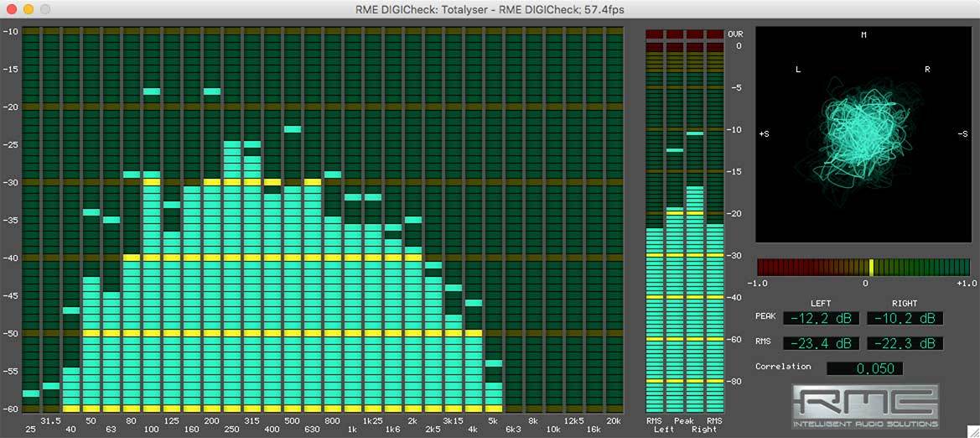Click the '250' frequency band label
The image size is (980, 438).
[231, 430]
